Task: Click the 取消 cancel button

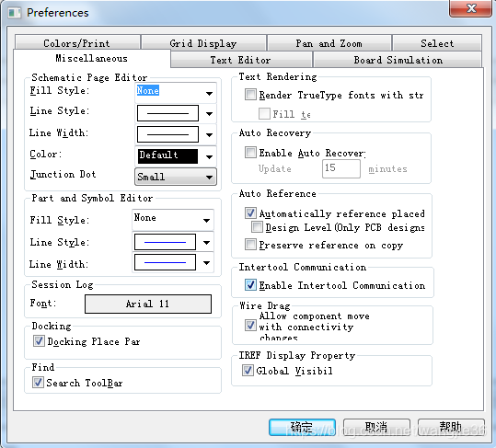Action: [x=376, y=427]
